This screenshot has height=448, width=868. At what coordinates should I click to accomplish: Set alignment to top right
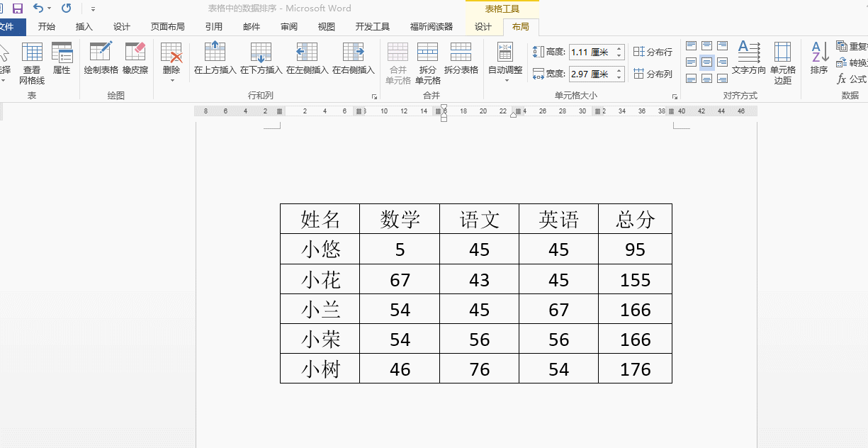[x=722, y=46]
